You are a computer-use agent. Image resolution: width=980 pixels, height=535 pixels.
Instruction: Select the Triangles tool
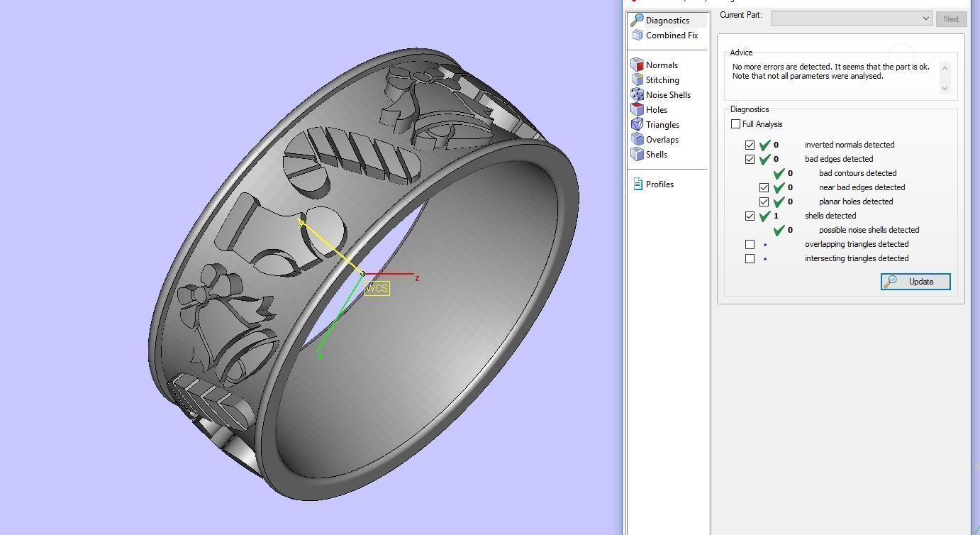(655, 125)
